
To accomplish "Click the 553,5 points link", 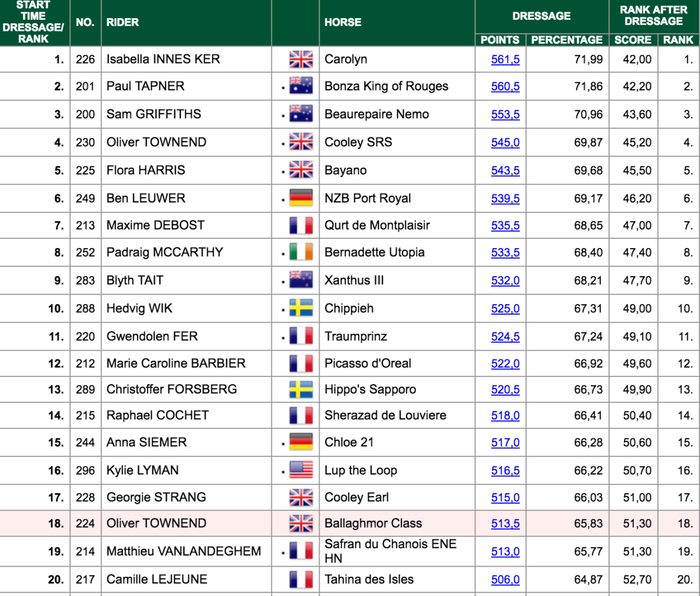I will click(505, 114).
